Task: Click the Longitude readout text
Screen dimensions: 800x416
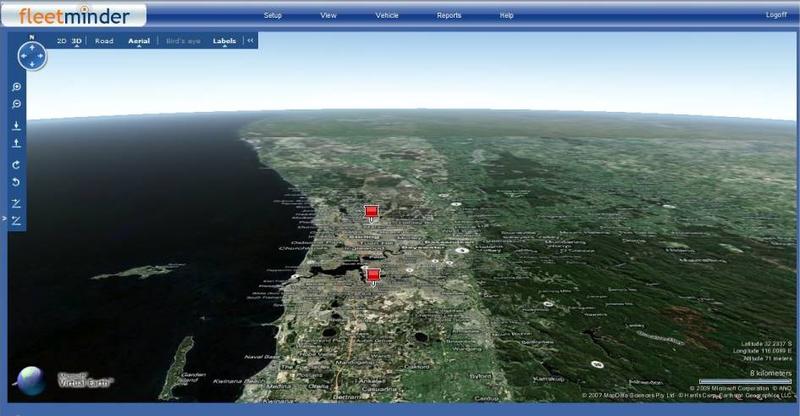Action: tap(763, 351)
